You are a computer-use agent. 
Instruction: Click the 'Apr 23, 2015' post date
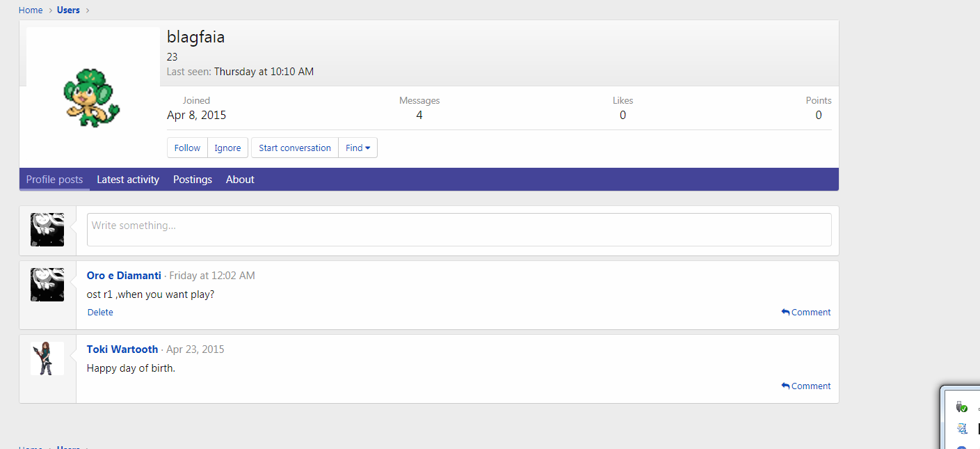[195, 349]
